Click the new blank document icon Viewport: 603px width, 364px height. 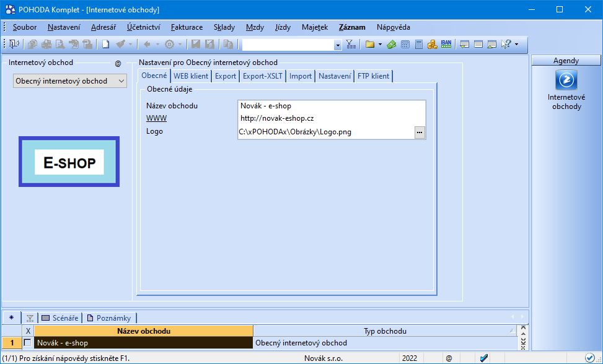[106, 45]
